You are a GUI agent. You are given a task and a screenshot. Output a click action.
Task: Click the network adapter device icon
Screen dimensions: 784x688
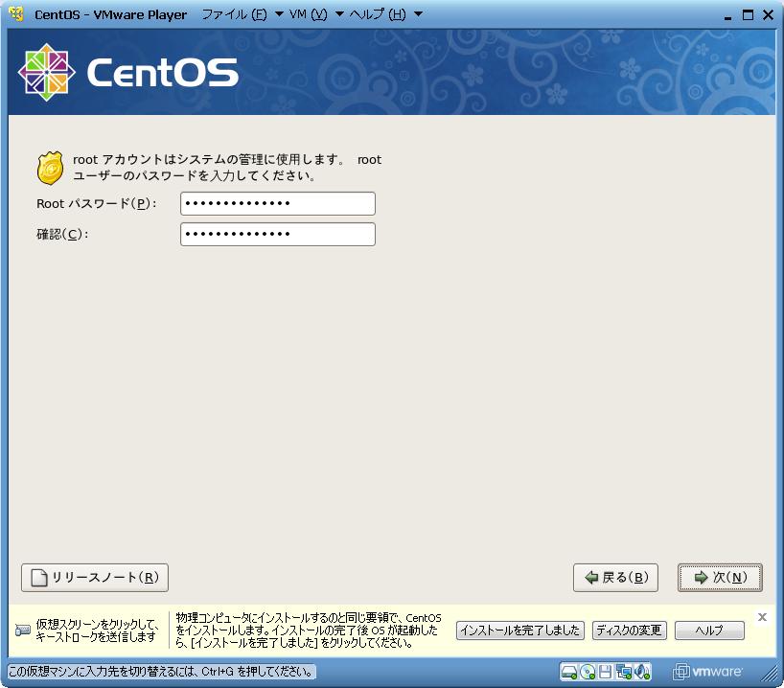[x=624, y=672]
